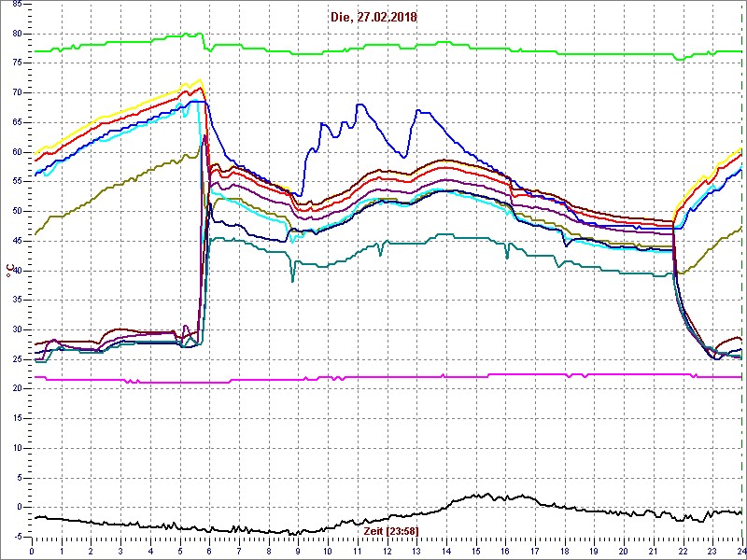The height and width of the screenshot is (560, 747).
Task: Select the green dashed time cursor line
Action: [742, 270]
